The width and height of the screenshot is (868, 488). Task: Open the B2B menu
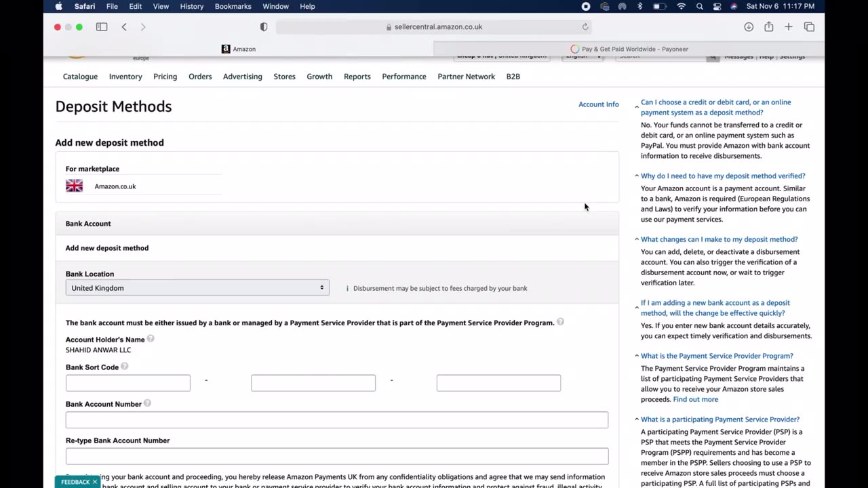click(x=513, y=77)
